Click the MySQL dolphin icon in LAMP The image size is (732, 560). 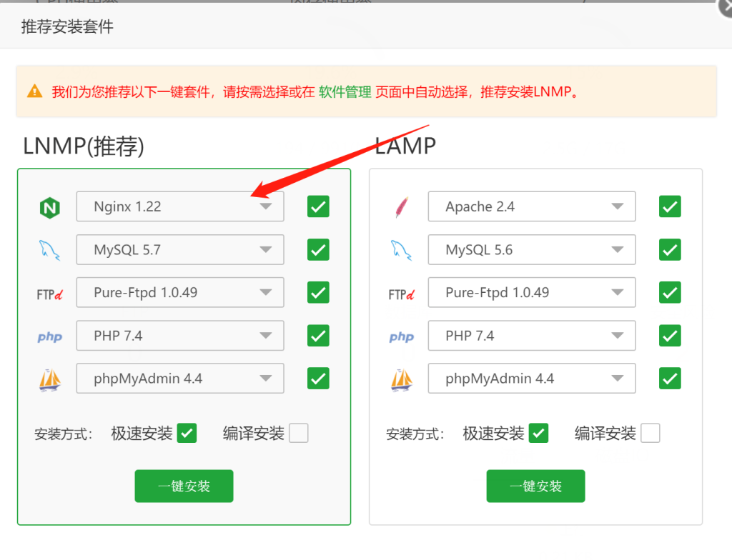point(401,250)
